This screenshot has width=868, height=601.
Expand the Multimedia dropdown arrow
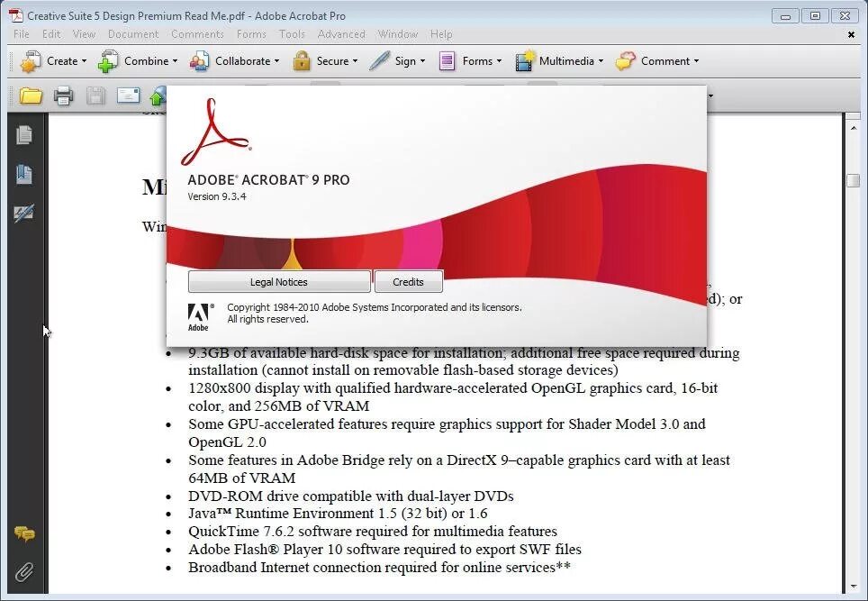[601, 61]
